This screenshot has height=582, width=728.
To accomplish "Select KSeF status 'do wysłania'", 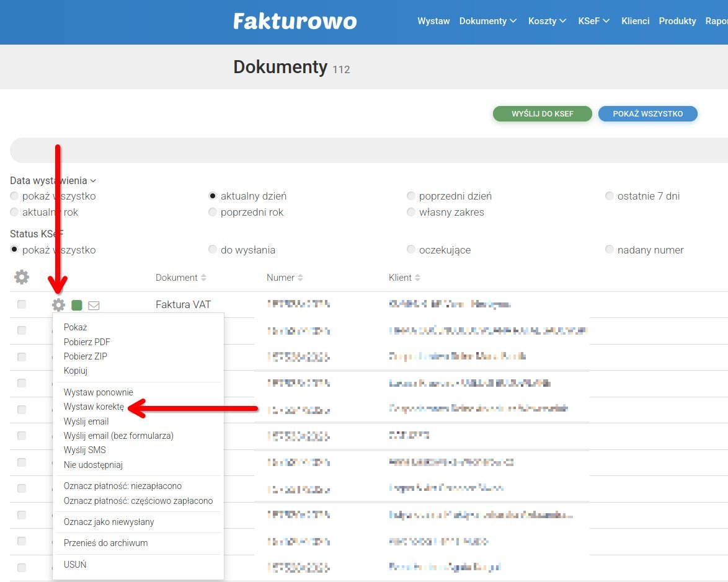I will point(213,250).
